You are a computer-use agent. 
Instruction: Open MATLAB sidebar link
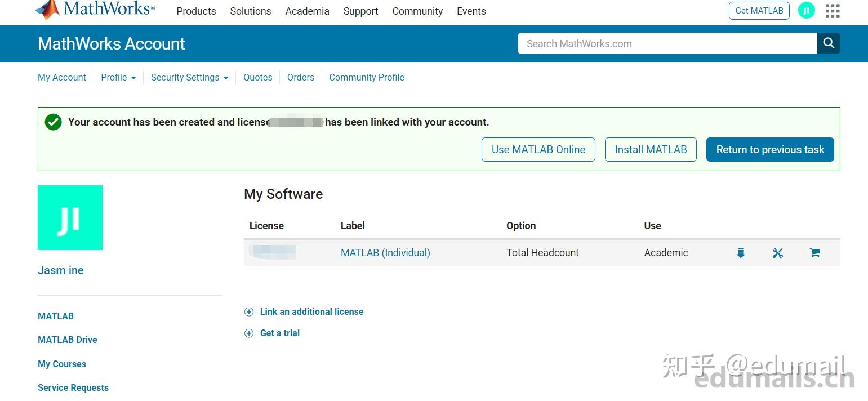pos(56,316)
